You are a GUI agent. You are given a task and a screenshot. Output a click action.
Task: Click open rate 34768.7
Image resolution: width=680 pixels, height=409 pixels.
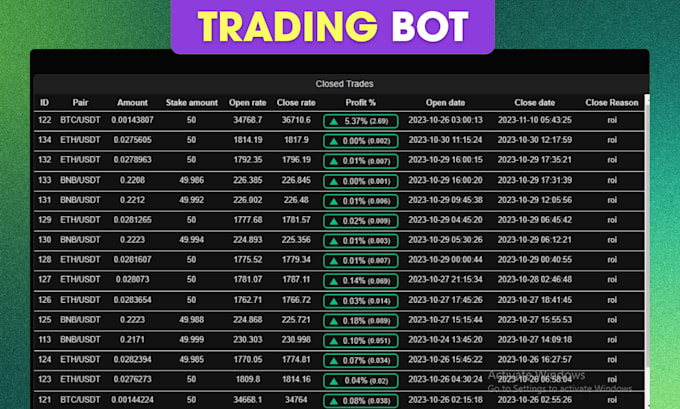point(248,120)
